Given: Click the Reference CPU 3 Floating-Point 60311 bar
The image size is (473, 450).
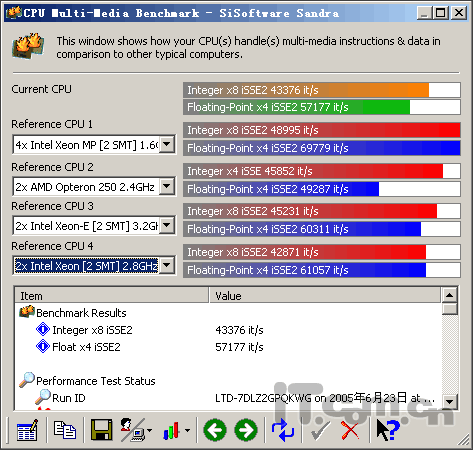Looking at the screenshot, I should [322, 229].
